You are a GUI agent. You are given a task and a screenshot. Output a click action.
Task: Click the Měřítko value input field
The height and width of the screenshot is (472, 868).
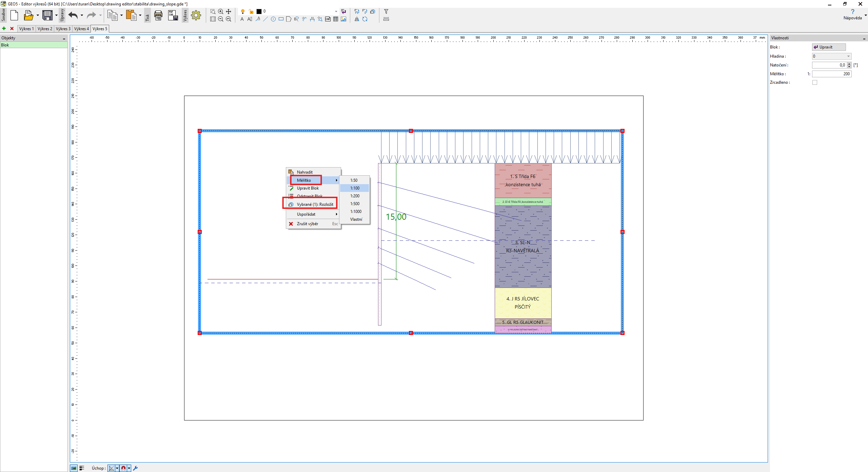831,74
